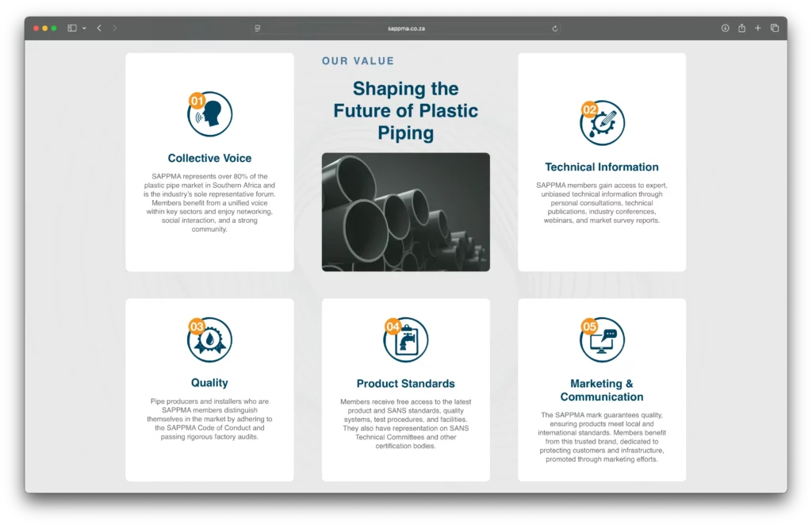Image resolution: width=812 pixels, height=526 pixels.
Task: Expand the sidebar dropdown chevron
Action: tap(83, 29)
